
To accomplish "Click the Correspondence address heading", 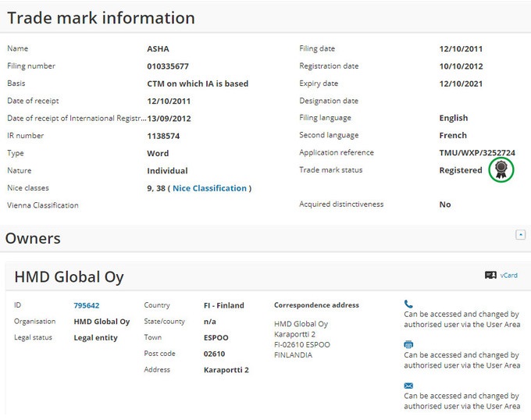I will pyautogui.click(x=316, y=305).
